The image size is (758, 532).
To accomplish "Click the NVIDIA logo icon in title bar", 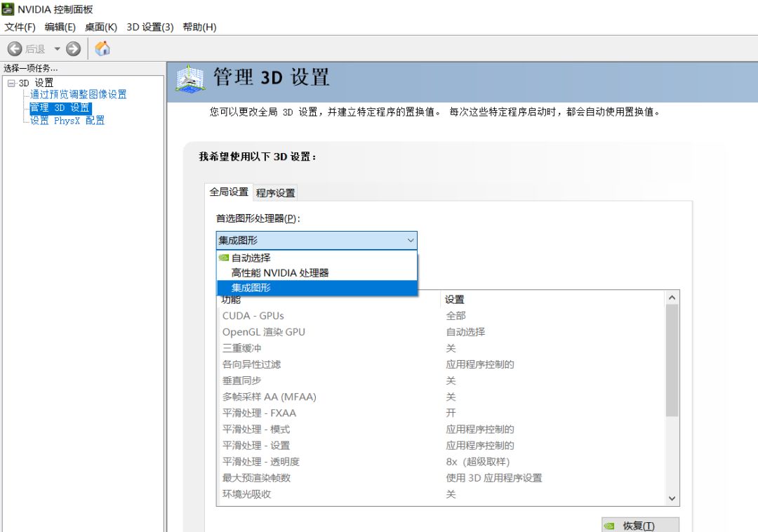I will [x=8, y=8].
